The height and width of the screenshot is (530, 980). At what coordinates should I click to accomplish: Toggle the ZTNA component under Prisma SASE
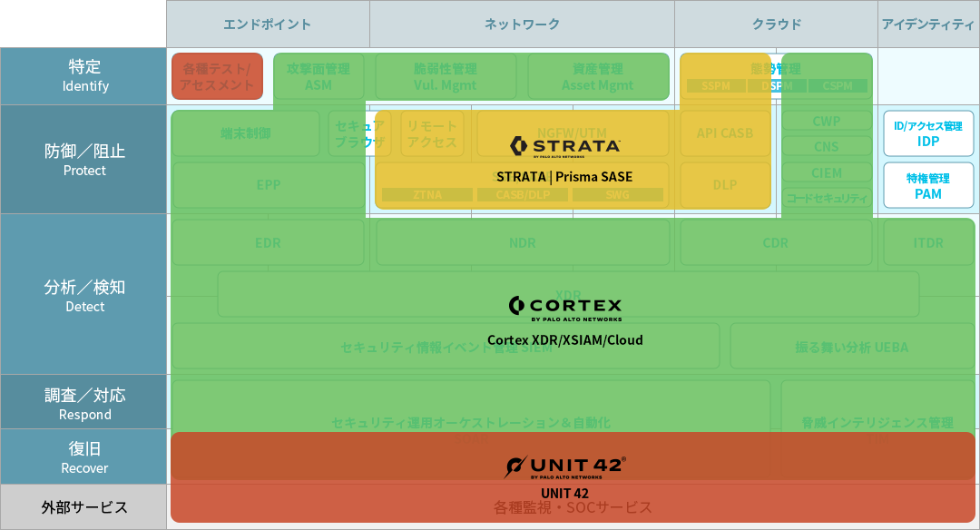coord(430,194)
